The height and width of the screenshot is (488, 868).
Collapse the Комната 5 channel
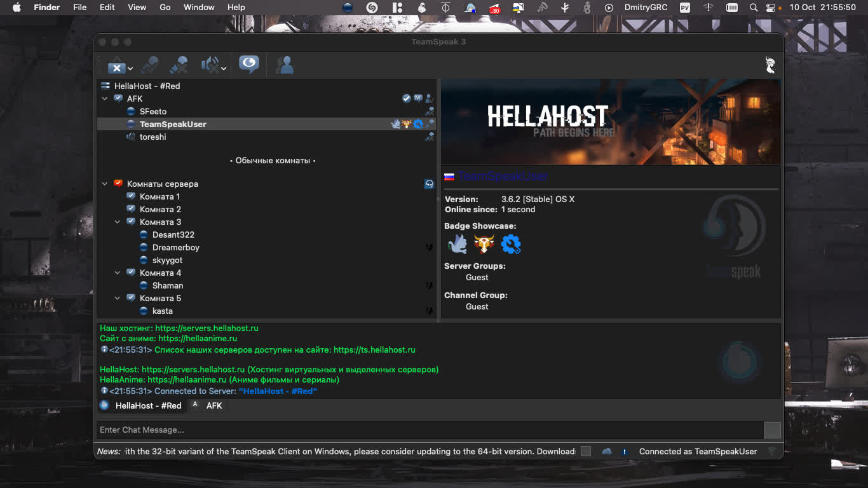(118, 298)
